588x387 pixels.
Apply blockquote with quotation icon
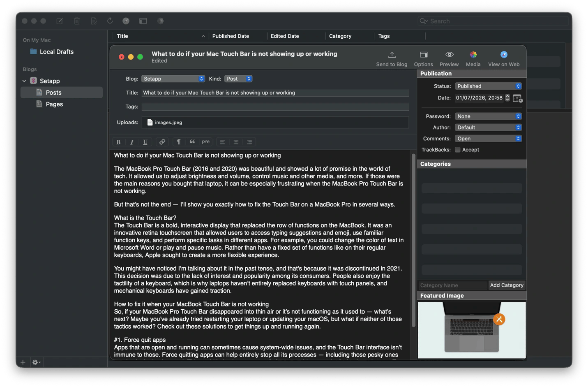[192, 142]
